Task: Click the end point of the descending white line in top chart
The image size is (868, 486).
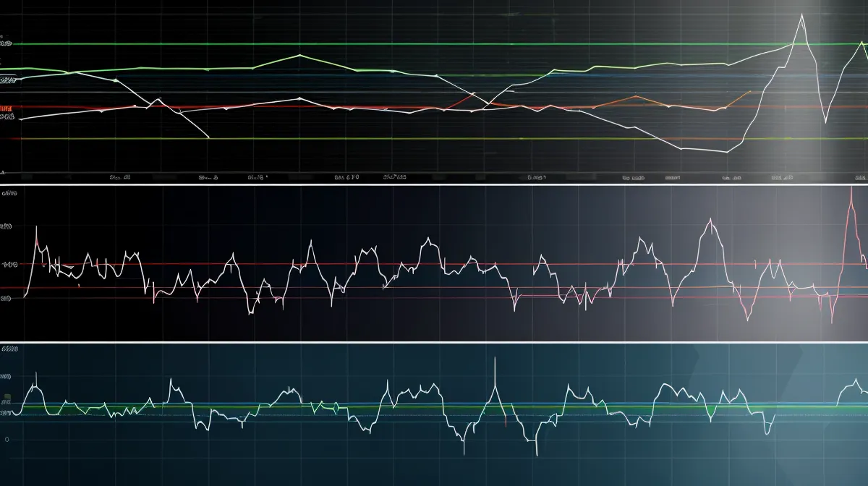Action: [209, 137]
